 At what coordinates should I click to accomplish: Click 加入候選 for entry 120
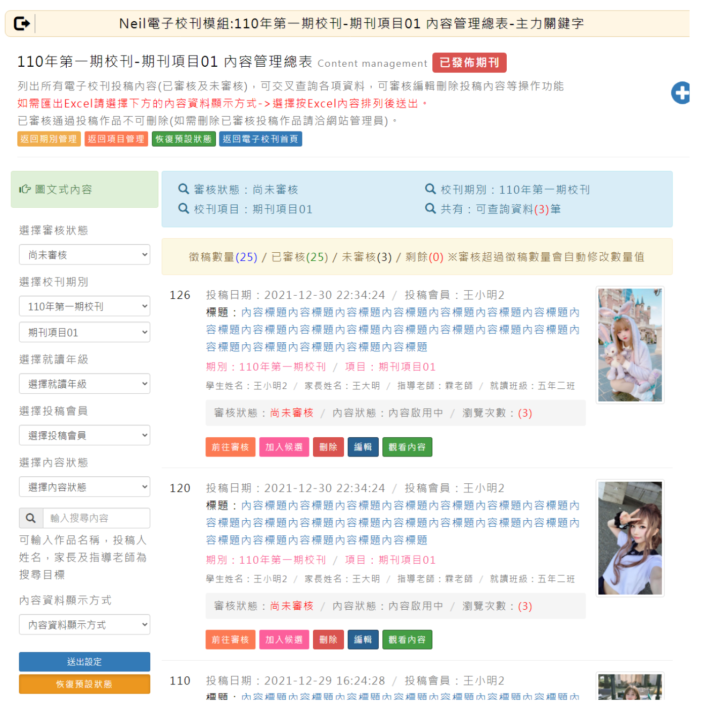point(284,640)
